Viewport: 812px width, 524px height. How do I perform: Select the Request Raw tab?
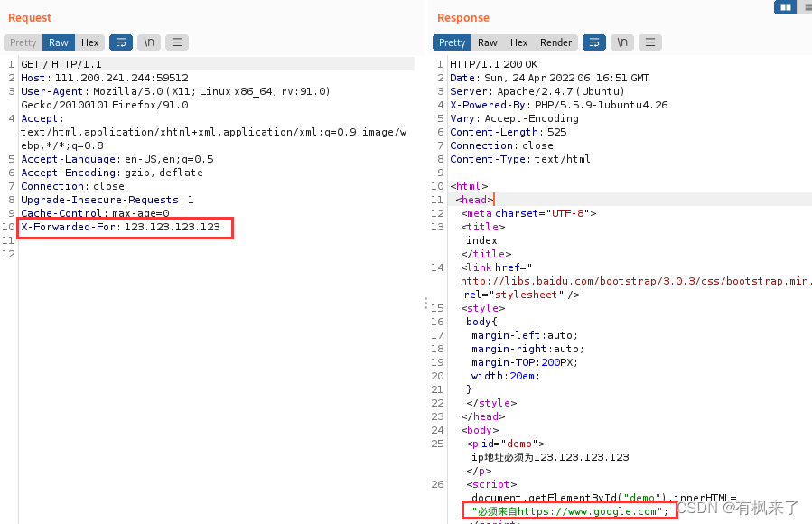(59, 42)
